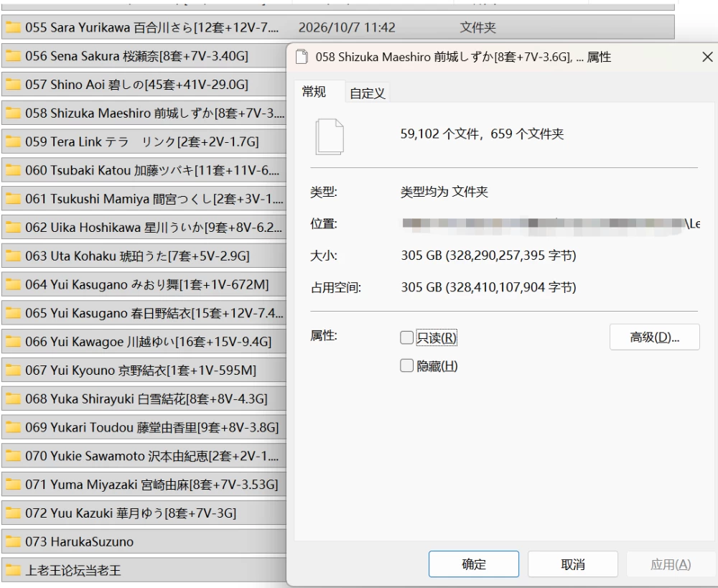Select folder name 056 Sena Sakura 桜瀬奈
Screen dimensions: 718x588
136,56
